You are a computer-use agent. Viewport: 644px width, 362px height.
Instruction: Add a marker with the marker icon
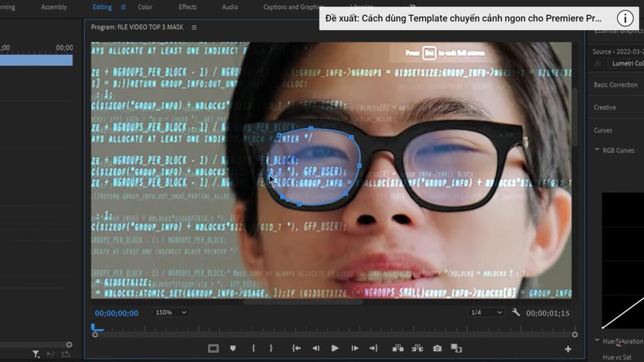coord(232,348)
